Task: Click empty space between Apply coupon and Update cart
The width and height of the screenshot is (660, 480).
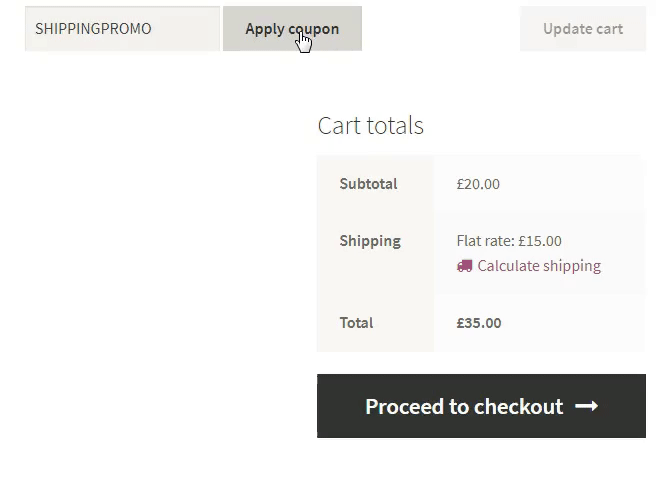Action: pyautogui.click(x=441, y=29)
